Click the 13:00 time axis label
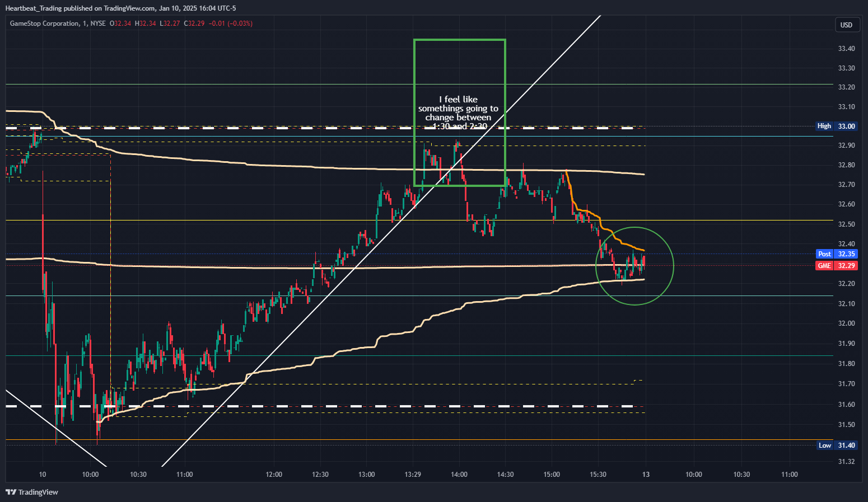The image size is (868, 502). coord(367,475)
